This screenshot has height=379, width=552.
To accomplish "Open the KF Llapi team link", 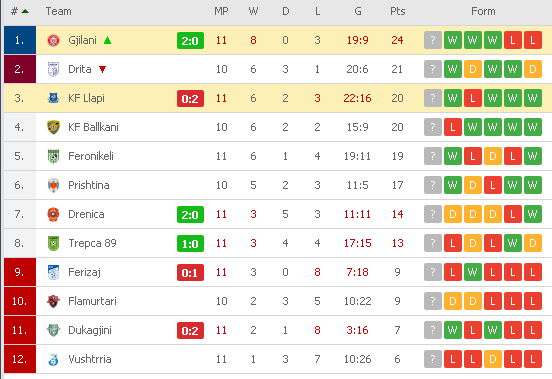I will click(x=86, y=98).
